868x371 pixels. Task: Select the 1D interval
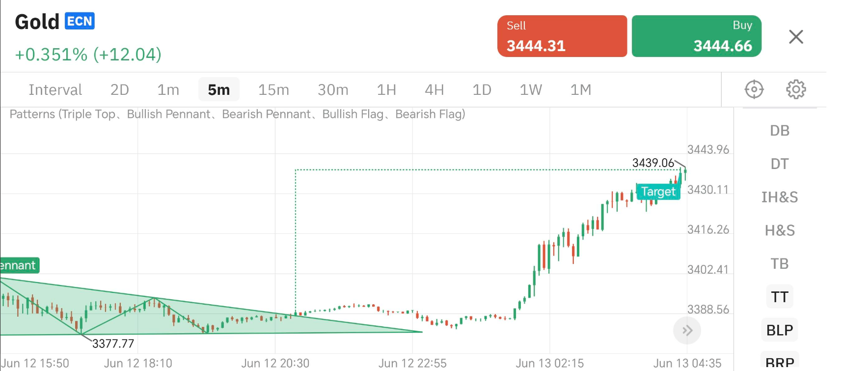pyautogui.click(x=482, y=90)
